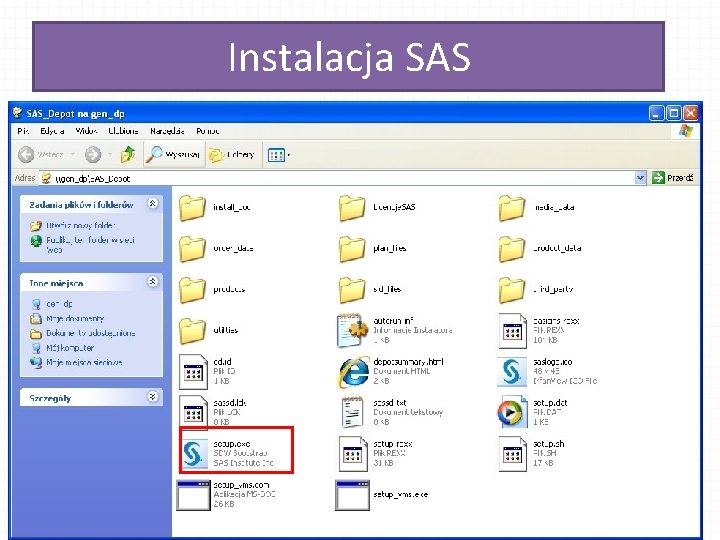Go to gen_dp in Inne miejsca
The width and height of the screenshot is (720, 540).
click(59, 304)
